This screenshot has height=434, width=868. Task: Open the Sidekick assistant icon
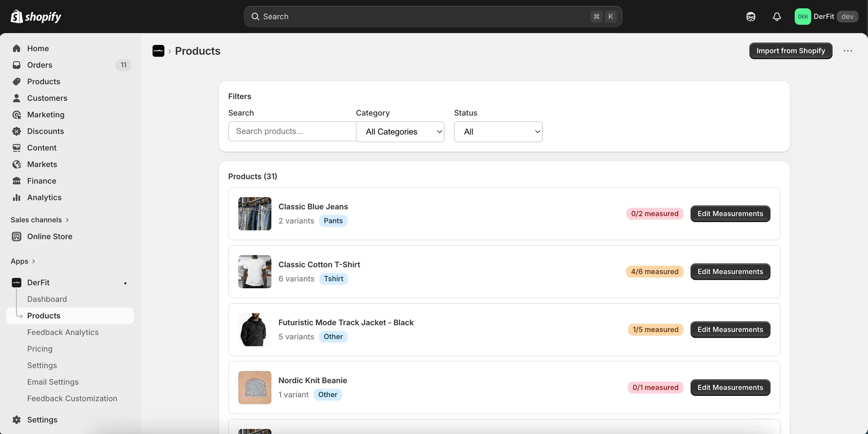(x=751, y=17)
